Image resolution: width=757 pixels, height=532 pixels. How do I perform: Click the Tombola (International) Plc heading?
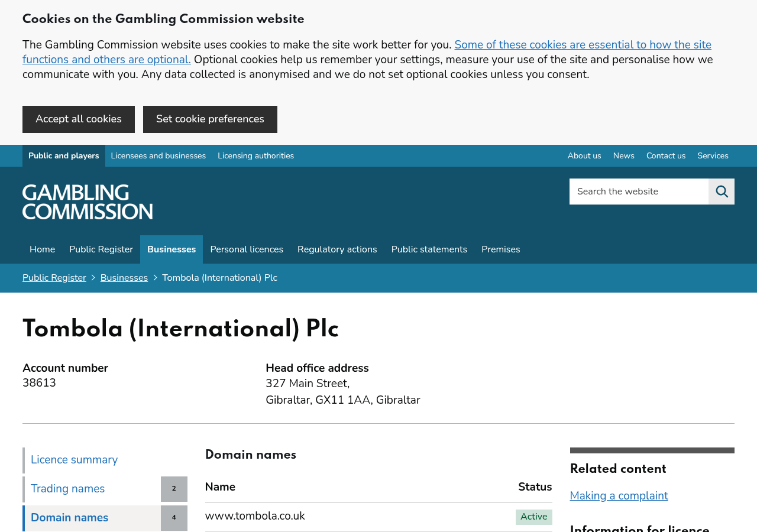pyautogui.click(x=180, y=329)
